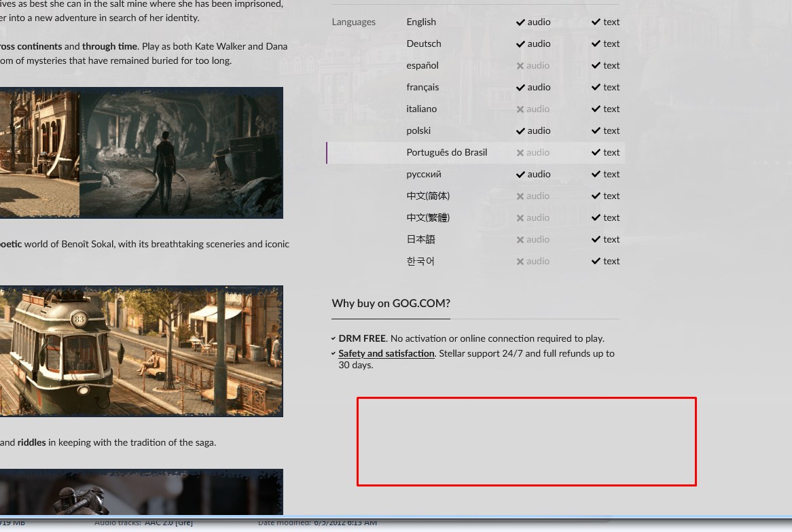Click the bullet chevron beside DRM FREE
792x532 pixels.
click(x=334, y=339)
